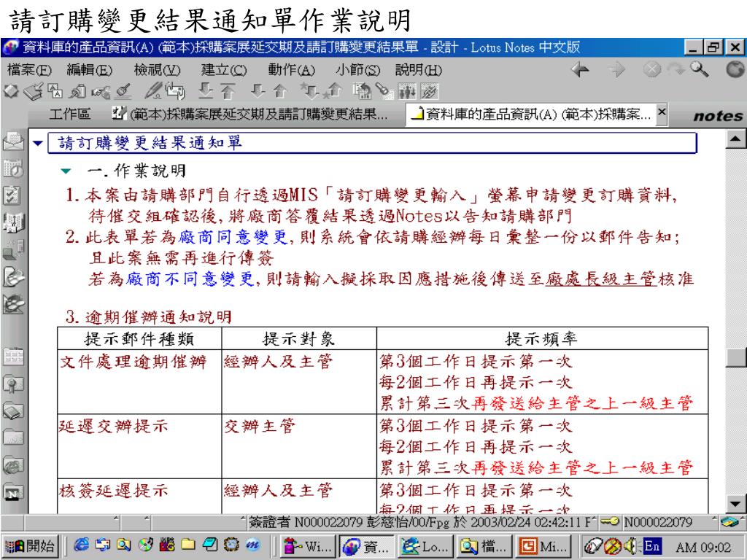Click the 請訂購變更結果通知單 section title
The height and width of the screenshot is (560, 747).
(150, 143)
